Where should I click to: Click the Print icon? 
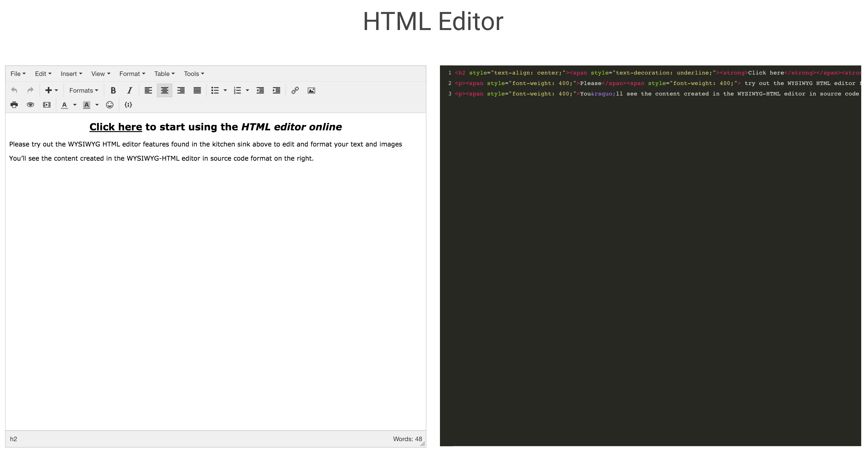[14, 105]
